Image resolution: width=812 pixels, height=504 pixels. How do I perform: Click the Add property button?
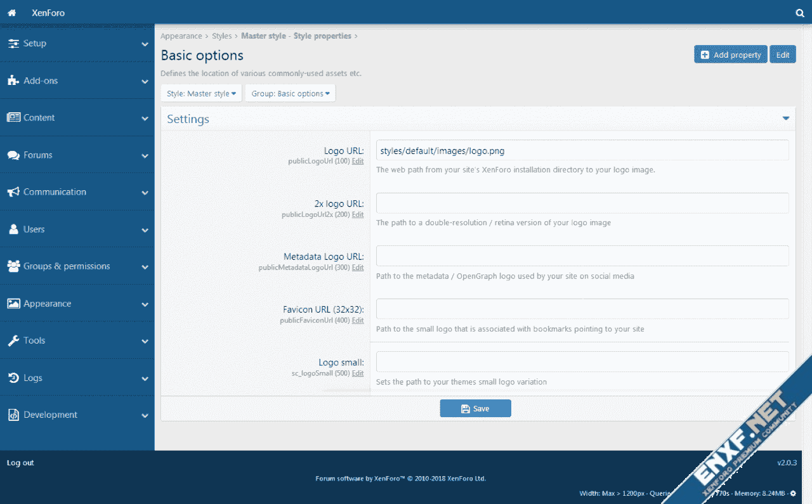730,55
